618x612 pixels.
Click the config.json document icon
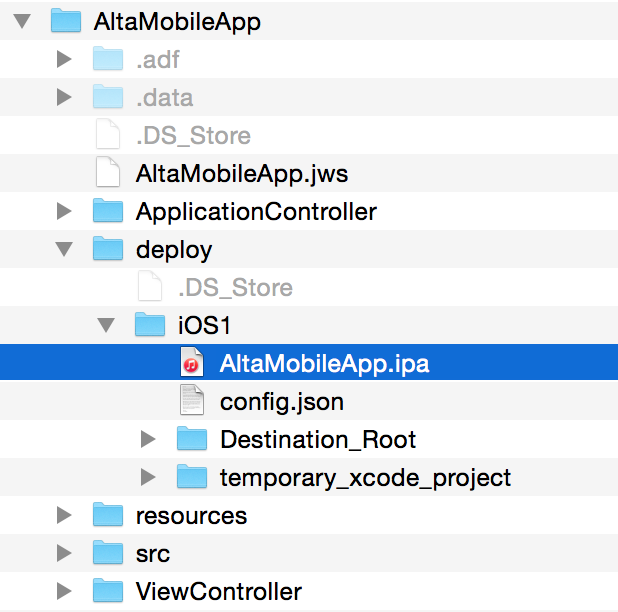click(192, 400)
